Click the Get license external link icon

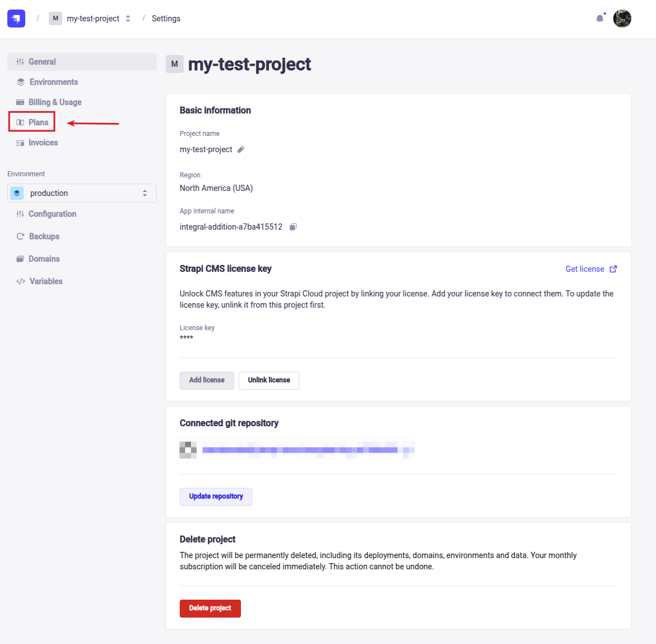613,269
